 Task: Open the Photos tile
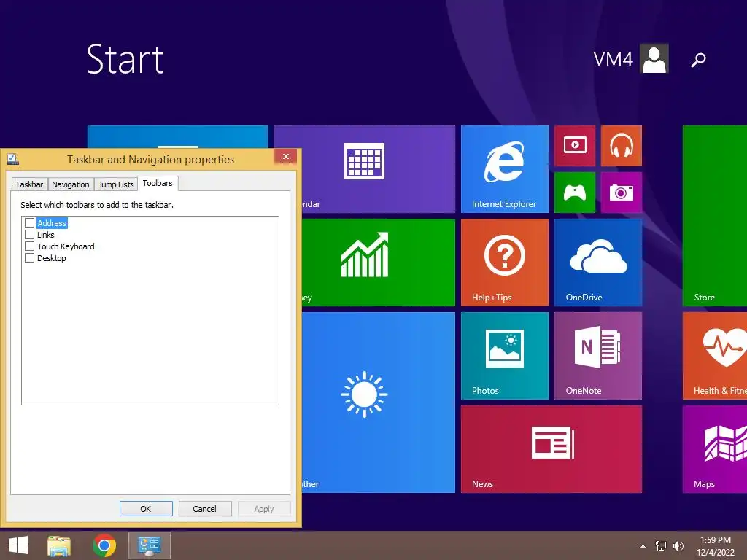[505, 356]
